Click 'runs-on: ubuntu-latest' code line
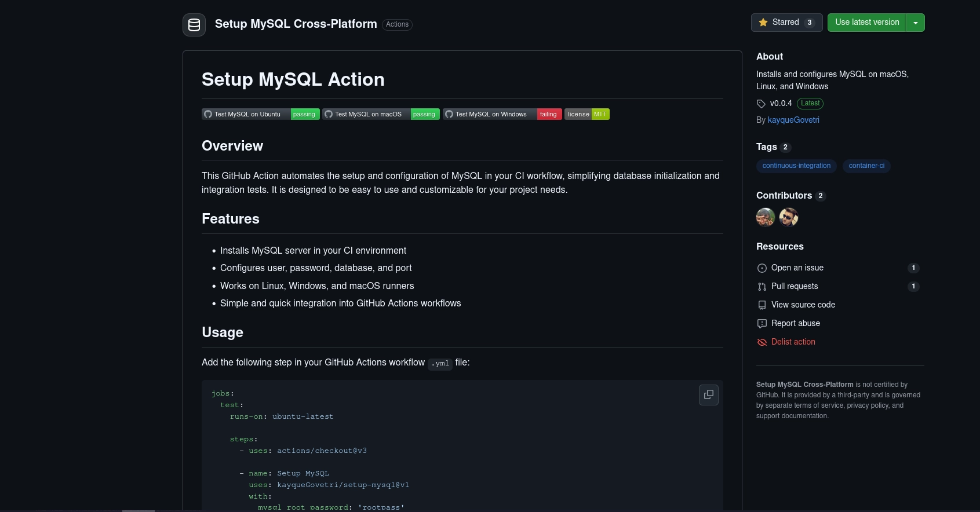Image resolution: width=980 pixels, height=512 pixels. click(282, 416)
